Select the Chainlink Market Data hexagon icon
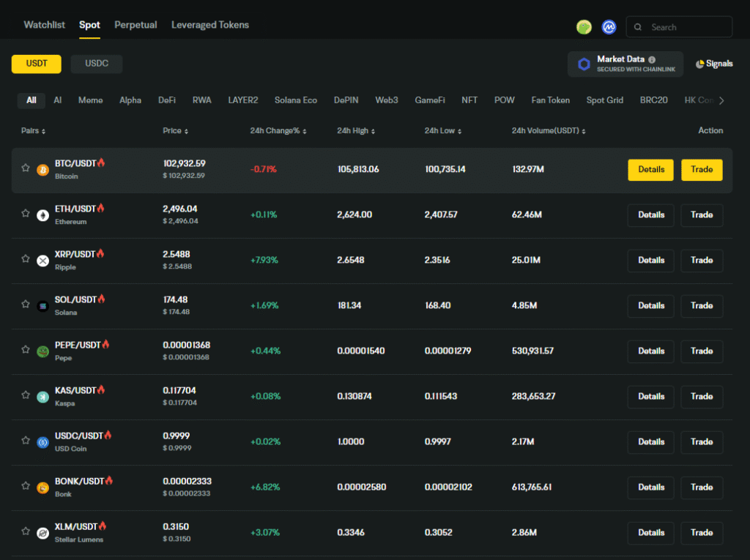Viewport: 750px width, 560px height. [584, 64]
